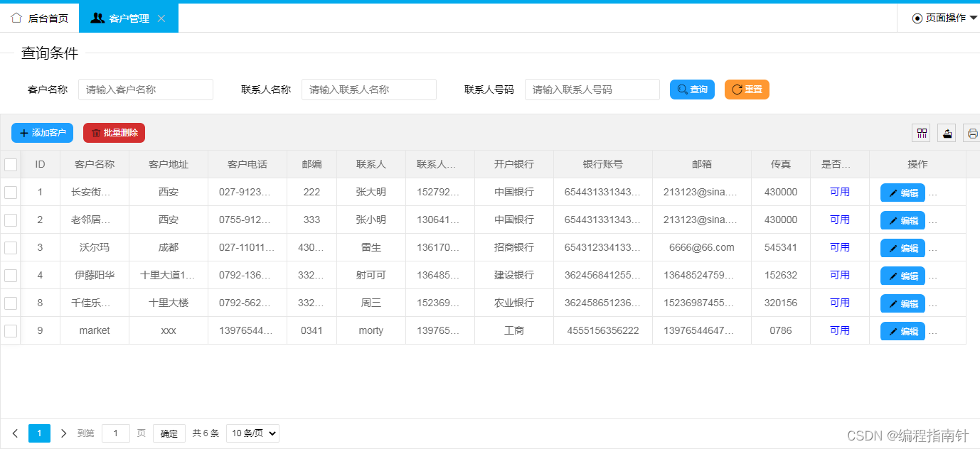Click the print table icon
The width and height of the screenshot is (980, 449).
click(971, 133)
